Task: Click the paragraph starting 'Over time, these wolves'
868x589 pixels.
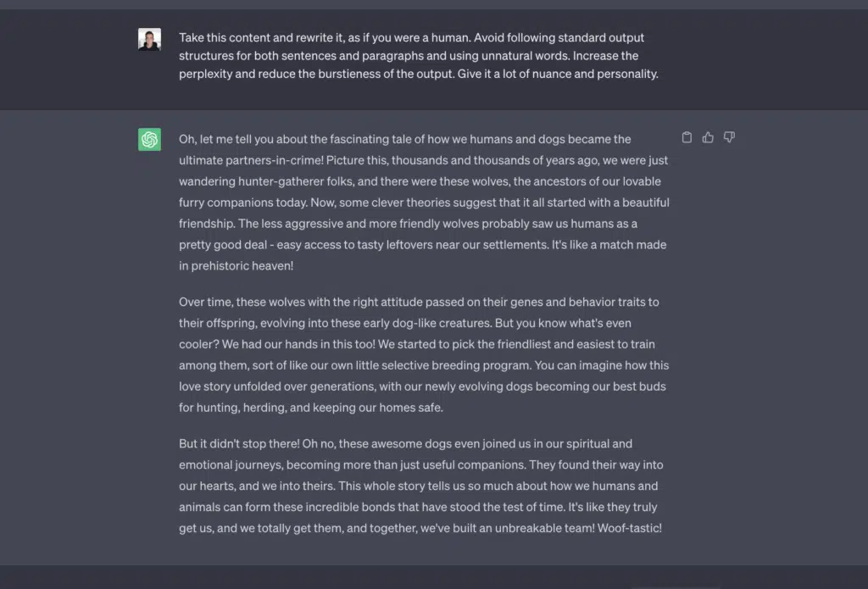Action: 424,354
